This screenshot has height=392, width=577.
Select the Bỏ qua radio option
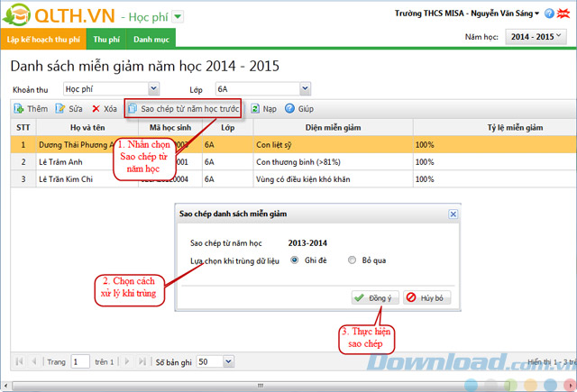click(x=352, y=260)
